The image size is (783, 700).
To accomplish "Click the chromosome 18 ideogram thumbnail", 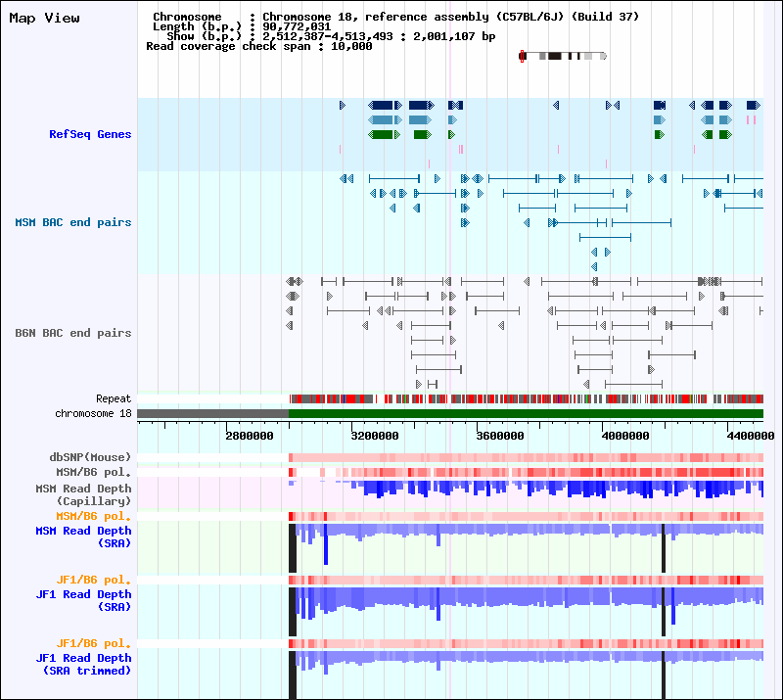I will tap(563, 56).
